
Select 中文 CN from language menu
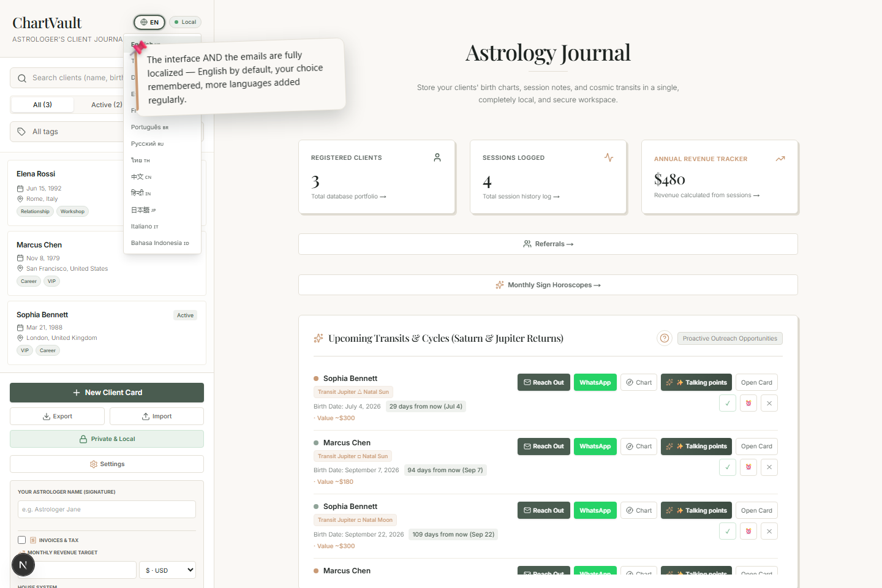[x=162, y=177]
